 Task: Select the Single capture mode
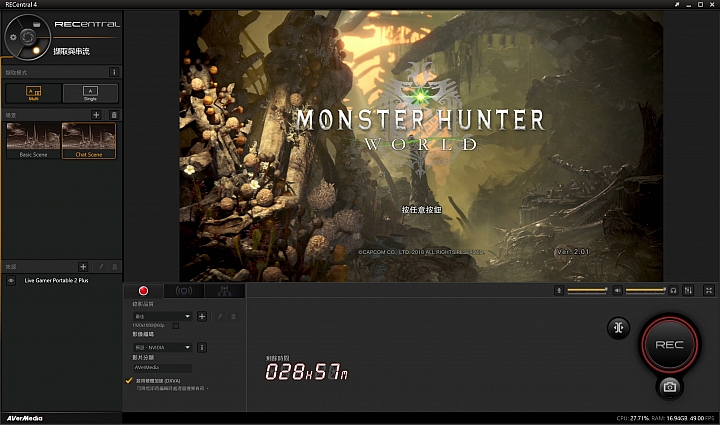pos(90,93)
